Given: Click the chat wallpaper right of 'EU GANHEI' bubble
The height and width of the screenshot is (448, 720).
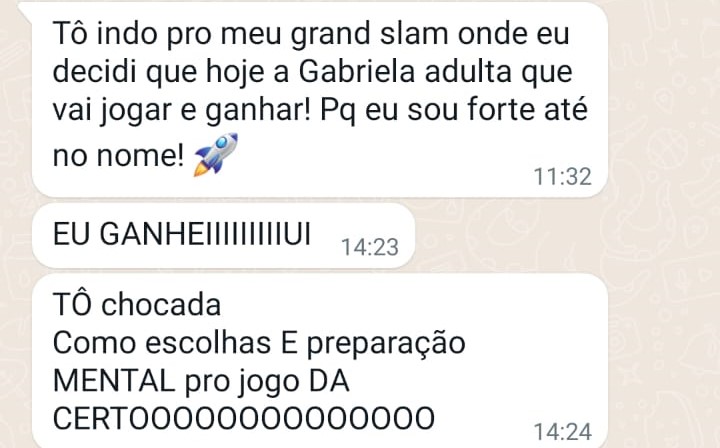Looking at the screenshot, I should [x=565, y=235].
